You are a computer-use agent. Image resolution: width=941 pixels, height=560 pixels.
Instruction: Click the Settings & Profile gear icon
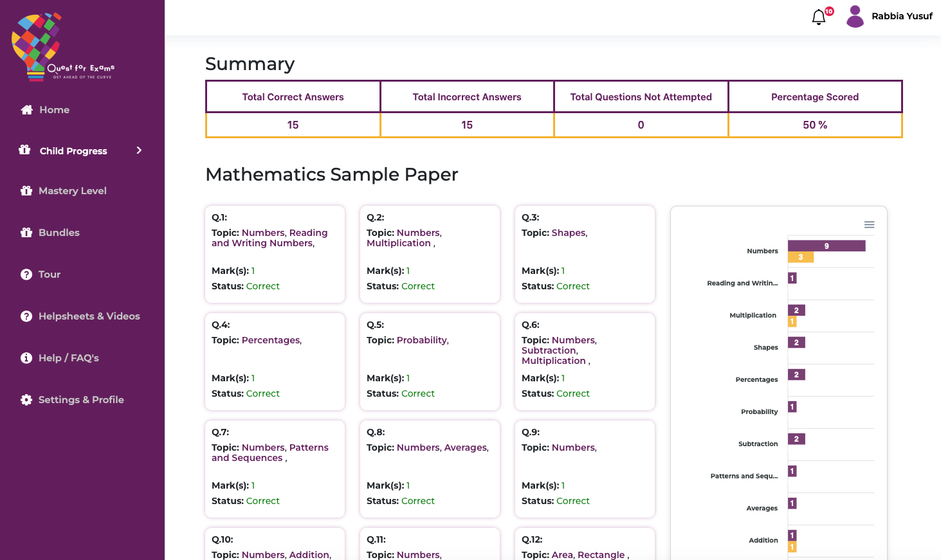(26, 400)
